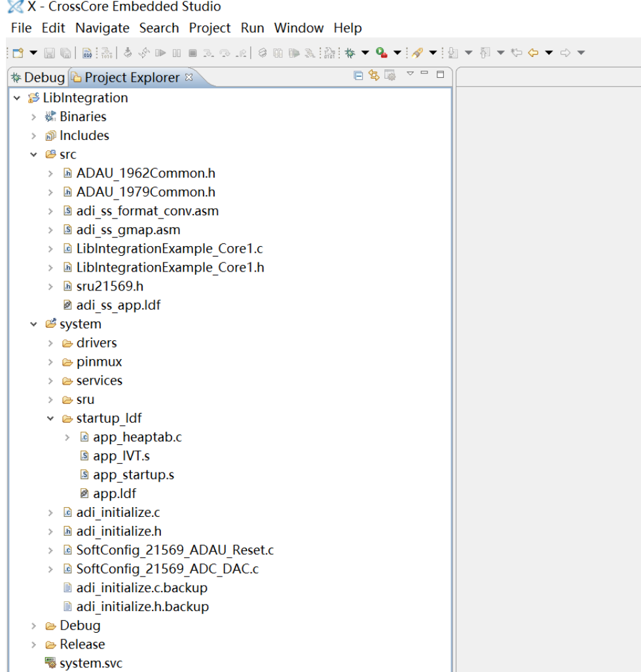This screenshot has width=641, height=672.
Task: Click the Step Over toolbar icon
Action: click(225, 53)
